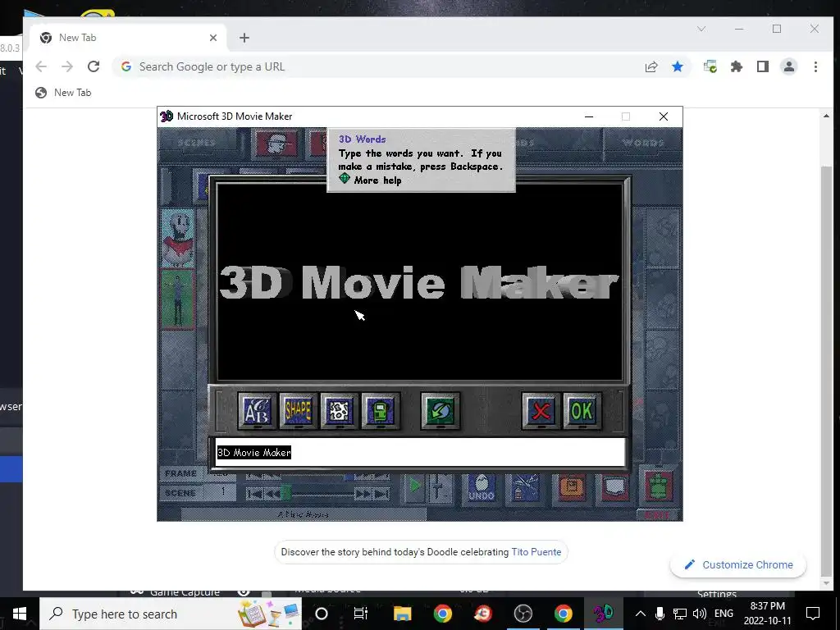
Task: Click the green play button in Movie Maker
Action: pos(414,486)
